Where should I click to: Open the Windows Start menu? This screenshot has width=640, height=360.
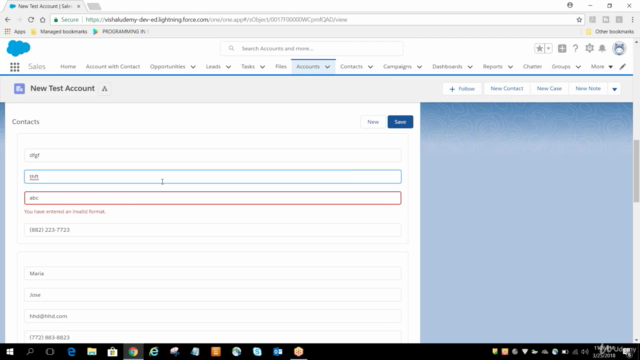click(x=10, y=352)
